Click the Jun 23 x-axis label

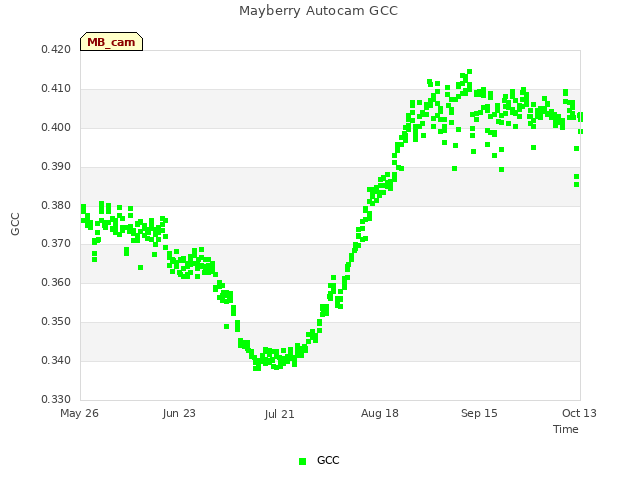pyautogui.click(x=179, y=413)
